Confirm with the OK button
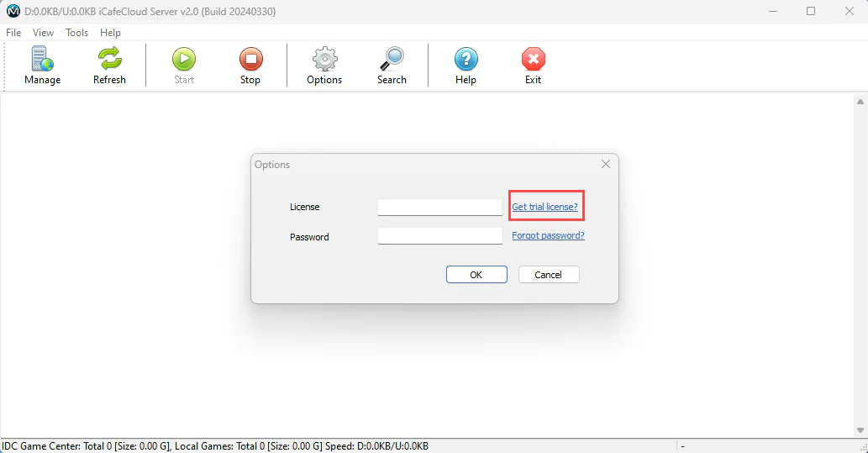This screenshot has width=868, height=453. pos(476,275)
